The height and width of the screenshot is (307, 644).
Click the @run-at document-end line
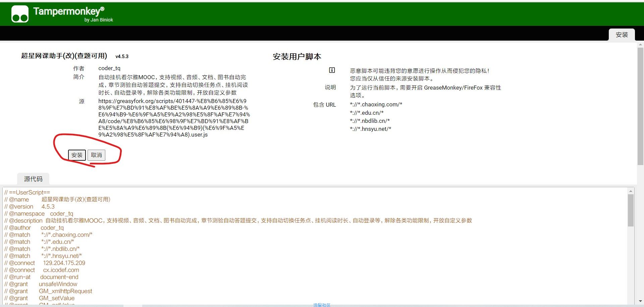point(41,277)
